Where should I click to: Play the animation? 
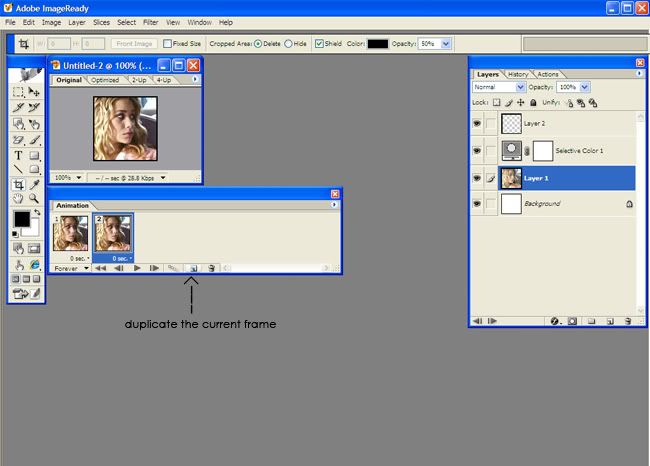pos(137,268)
